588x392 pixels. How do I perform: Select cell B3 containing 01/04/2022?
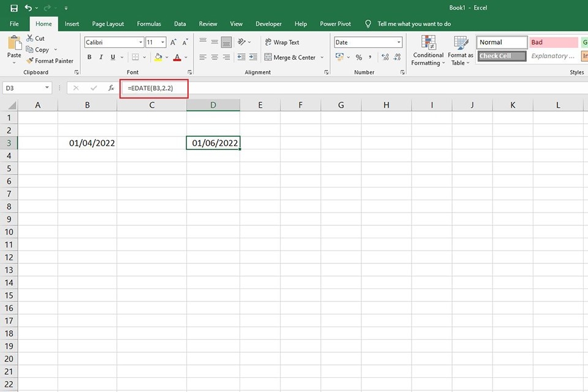coord(88,143)
